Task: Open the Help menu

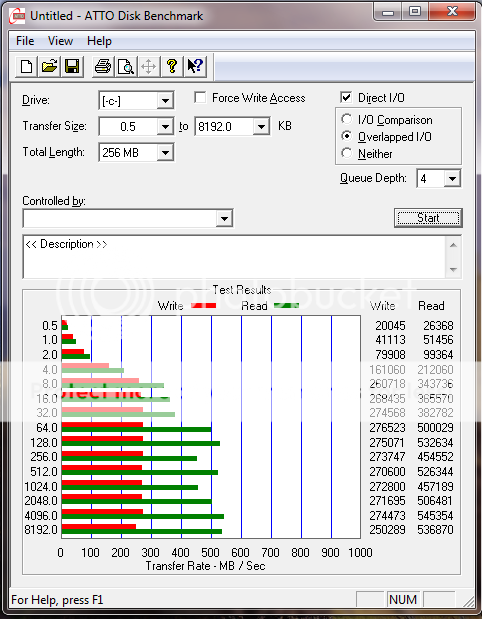Action: coord(99,41)
